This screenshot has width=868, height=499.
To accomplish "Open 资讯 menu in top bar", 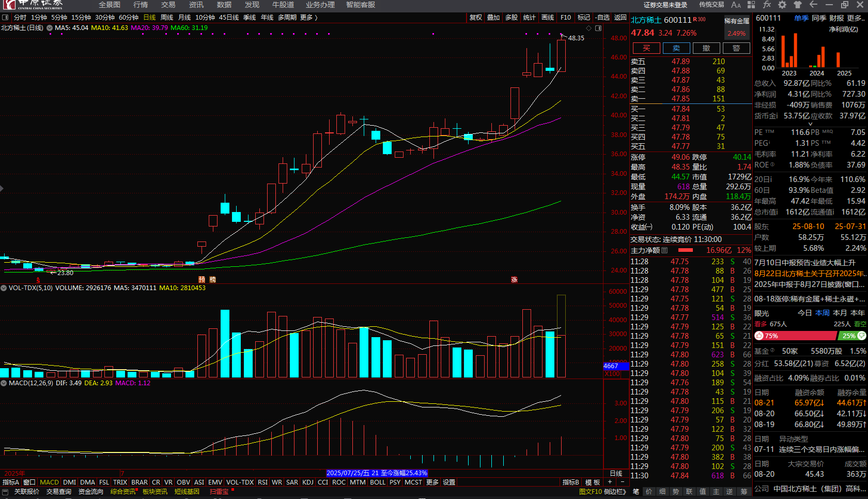I will click(196, 5).
